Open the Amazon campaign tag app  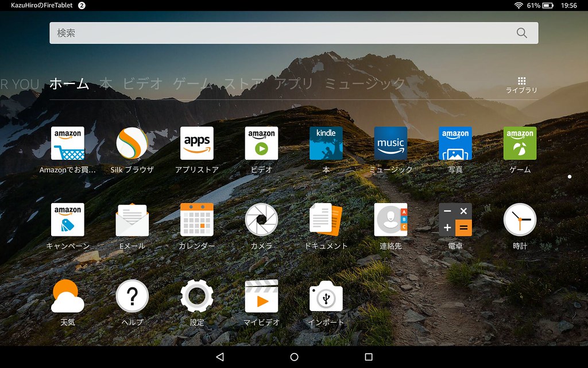68,220
